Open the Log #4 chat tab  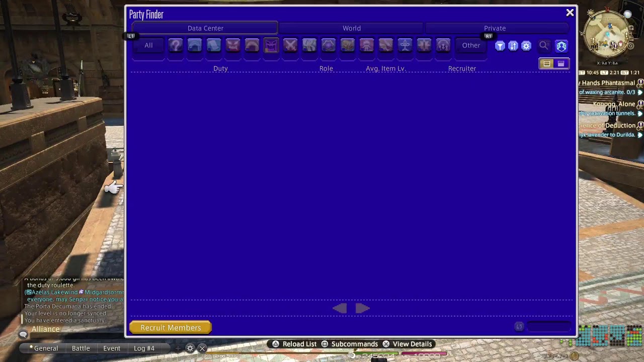144,348
